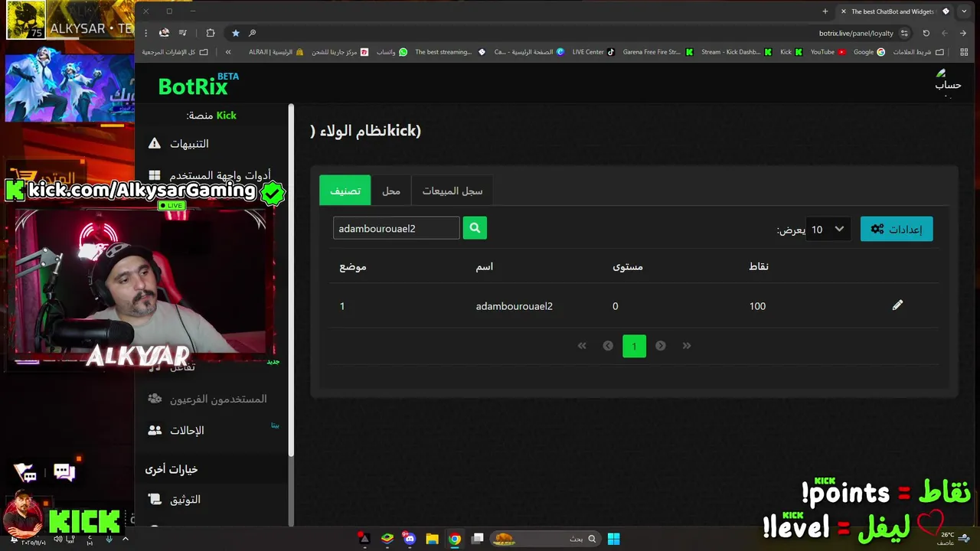Close The best ChatBot and Widgets tab
Viewport: 980px width, 551px height.
844,11
